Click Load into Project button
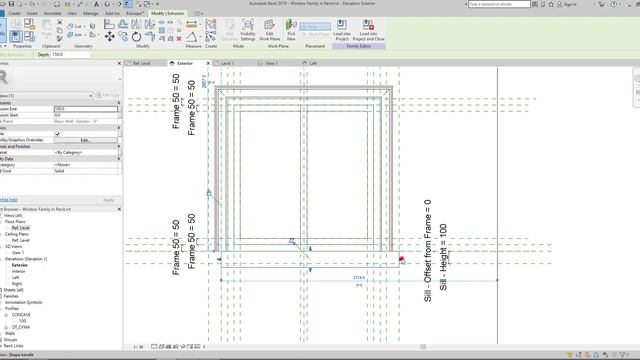The width and height of the screenshot is (640, 360). click(x=342, y=30)
